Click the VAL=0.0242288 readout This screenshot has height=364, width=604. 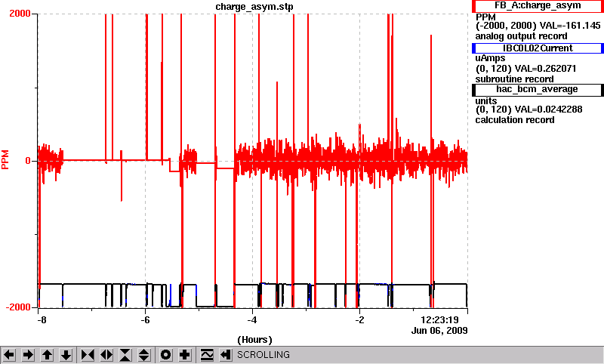pos(549,110)
